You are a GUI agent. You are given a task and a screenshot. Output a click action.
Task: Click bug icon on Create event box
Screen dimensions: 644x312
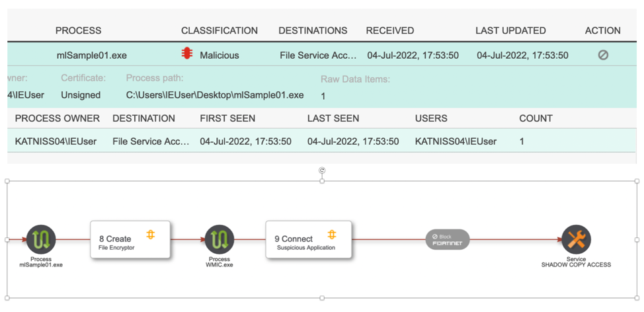coord(151,235)
